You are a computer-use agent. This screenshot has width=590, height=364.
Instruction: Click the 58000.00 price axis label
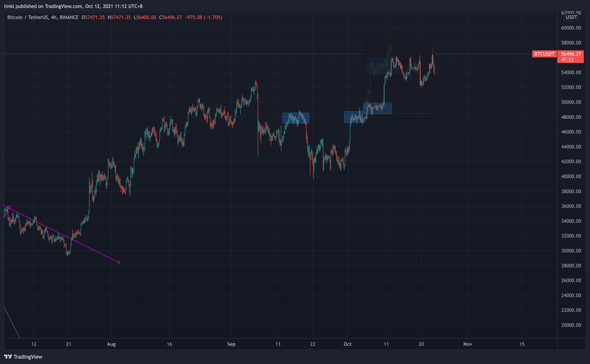(x=571, y=43)
